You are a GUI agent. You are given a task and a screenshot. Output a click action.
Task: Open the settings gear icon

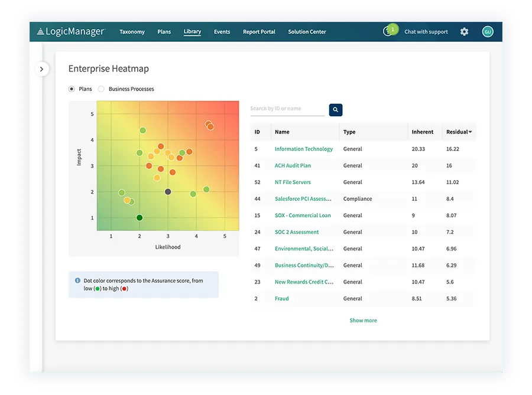pos(464,31)
